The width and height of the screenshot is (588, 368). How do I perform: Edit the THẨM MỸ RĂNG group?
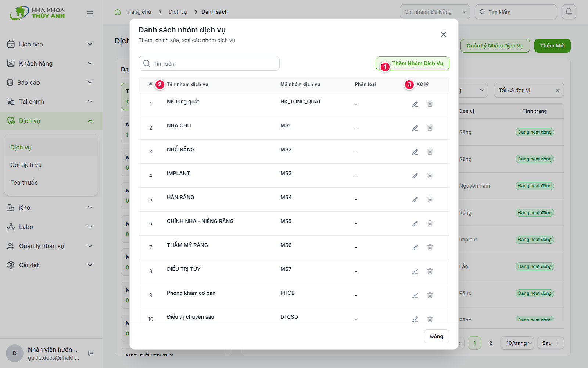(x=415, y=248)
